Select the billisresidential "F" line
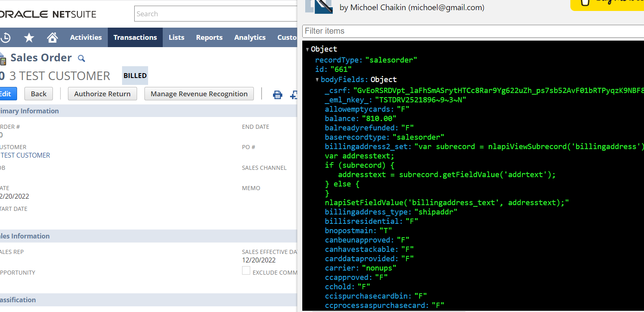The height and width of the screenshot is (312, 644). pos(371,221)
